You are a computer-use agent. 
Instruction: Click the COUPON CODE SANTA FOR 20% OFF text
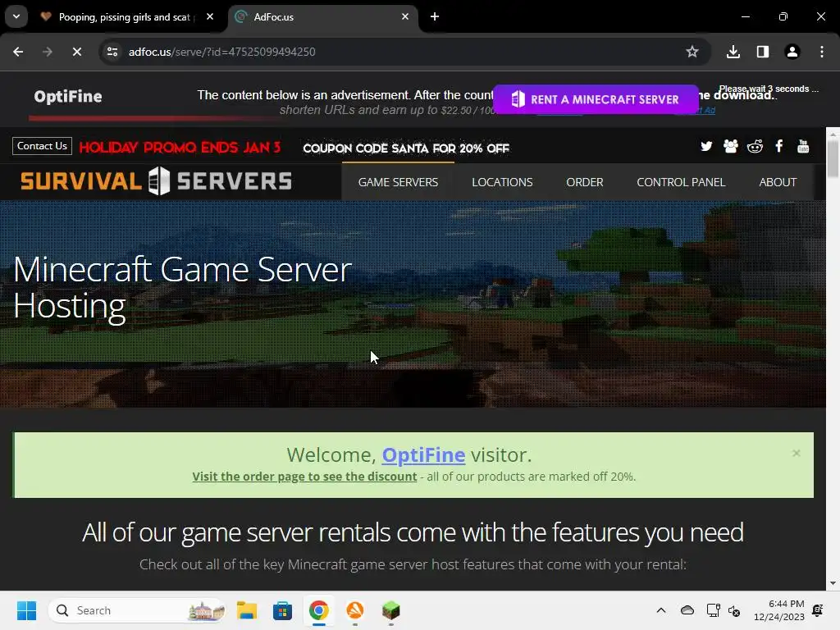click(406, 148)
